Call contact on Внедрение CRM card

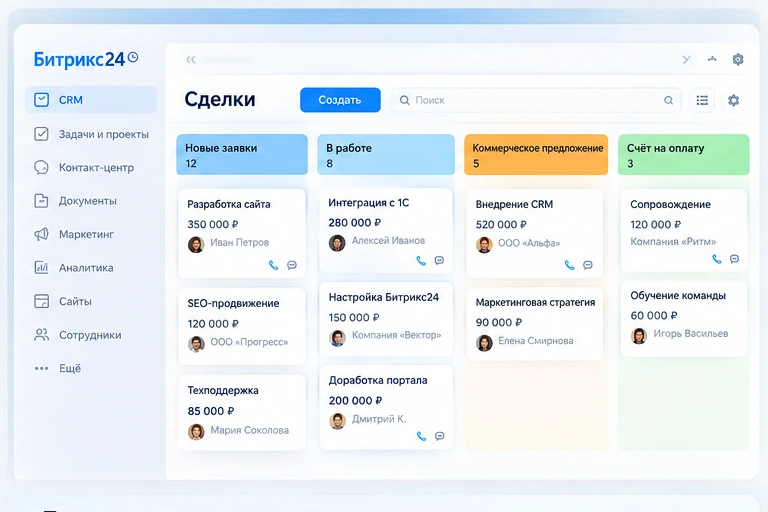point(569,265)
